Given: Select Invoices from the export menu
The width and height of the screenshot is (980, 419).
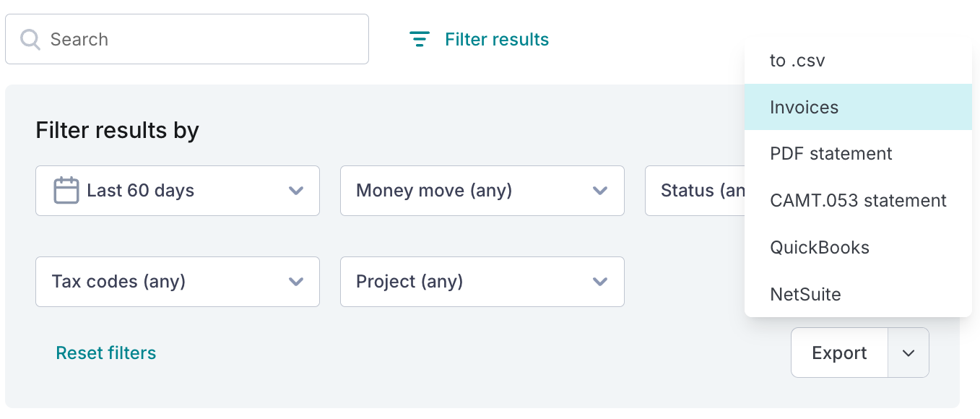Looking at the screenshot, I should 804,108.
